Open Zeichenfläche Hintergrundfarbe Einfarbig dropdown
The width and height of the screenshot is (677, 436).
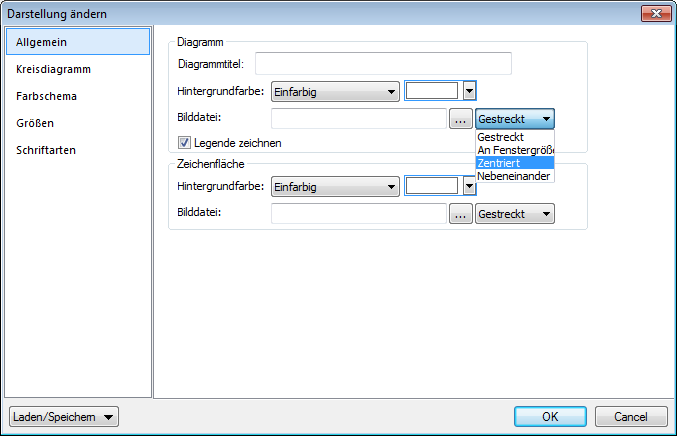click(x=336, y=186)
